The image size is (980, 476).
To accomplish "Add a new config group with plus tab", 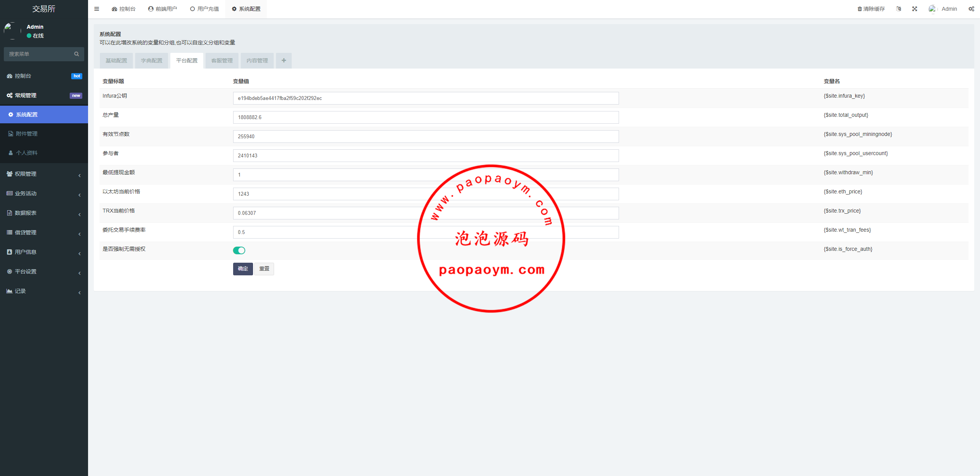I will (x=284, y=61).
